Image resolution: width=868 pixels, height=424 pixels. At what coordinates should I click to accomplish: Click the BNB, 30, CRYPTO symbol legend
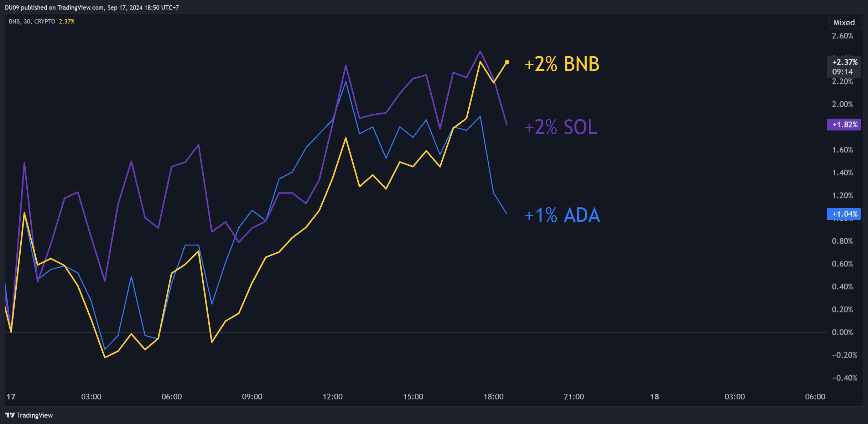click(x=32, y=21)
